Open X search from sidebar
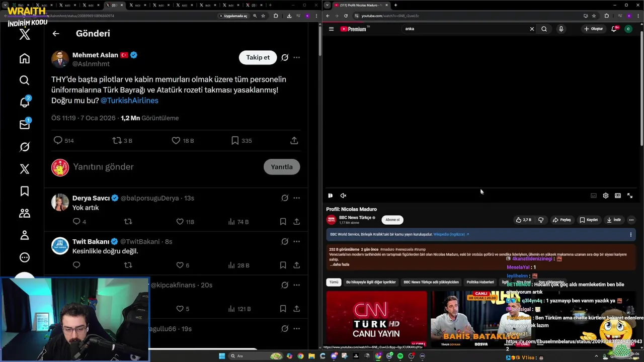 pyautogui.click(x=24, y=80)
